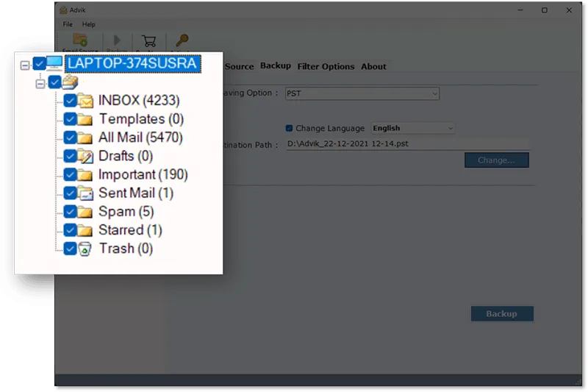Click the Destination Path text field
The image size is (588, 392).
(408, 144)
